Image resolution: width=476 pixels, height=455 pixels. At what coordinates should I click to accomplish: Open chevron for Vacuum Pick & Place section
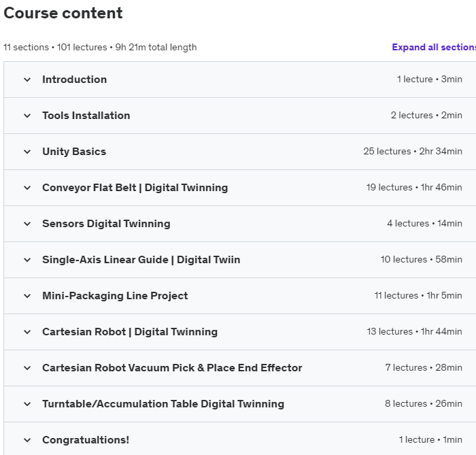[x=27, y=368]
